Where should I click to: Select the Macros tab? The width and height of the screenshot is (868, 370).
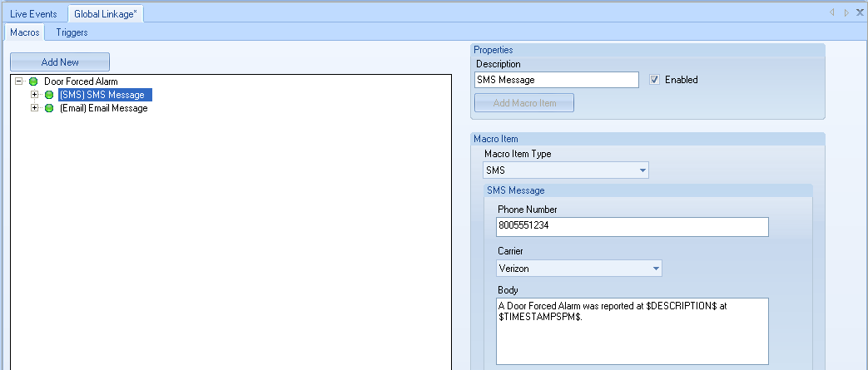point(24,32)
